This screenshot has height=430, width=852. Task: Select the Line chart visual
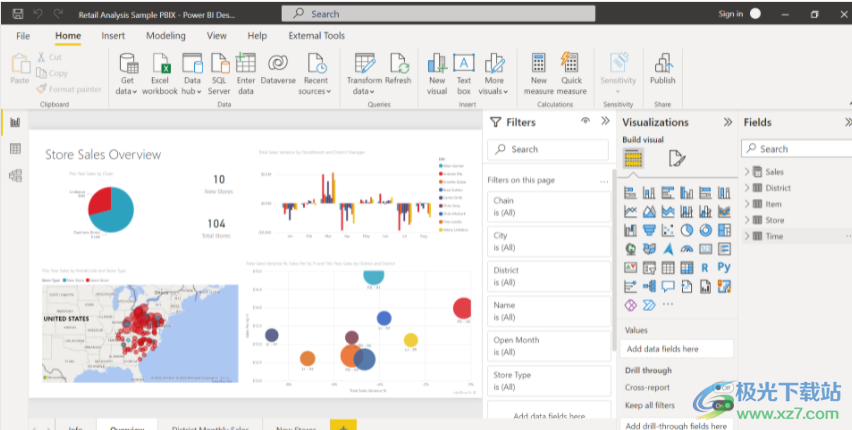click(630, 211)
